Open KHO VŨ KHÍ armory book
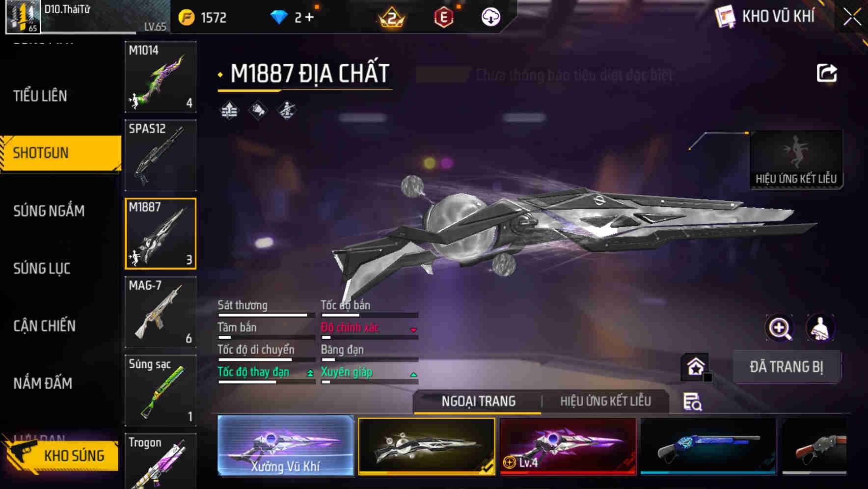This screenshot has width=868, height=489. click(x=764, y=17)
